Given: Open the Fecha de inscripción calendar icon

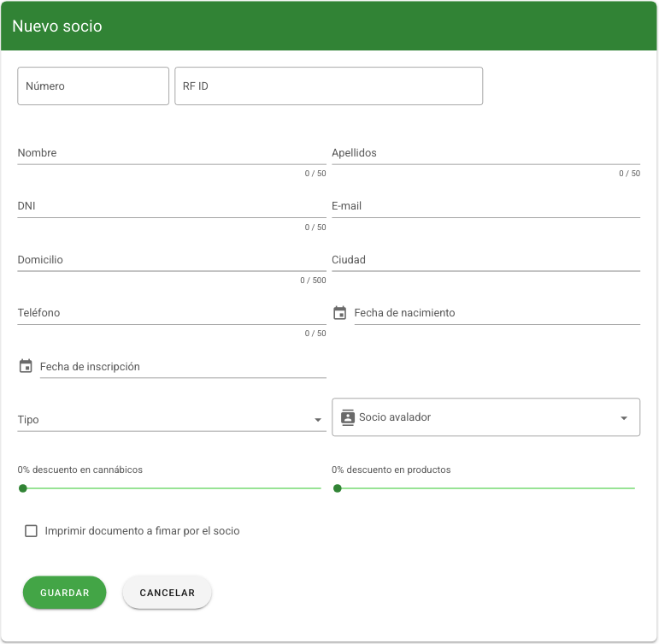Looking at the screenshot, I should click(26, 366).
